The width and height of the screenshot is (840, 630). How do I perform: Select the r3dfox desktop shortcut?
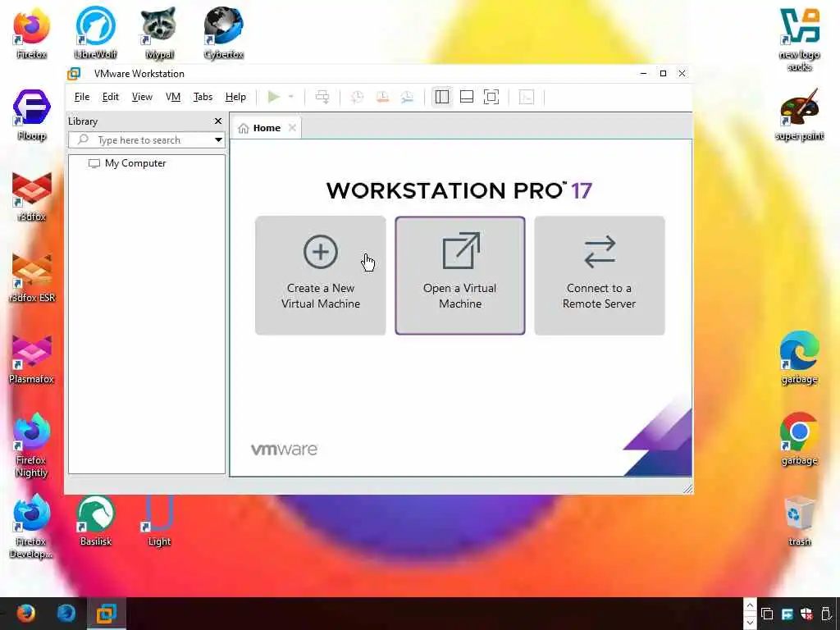click(32, 196)
